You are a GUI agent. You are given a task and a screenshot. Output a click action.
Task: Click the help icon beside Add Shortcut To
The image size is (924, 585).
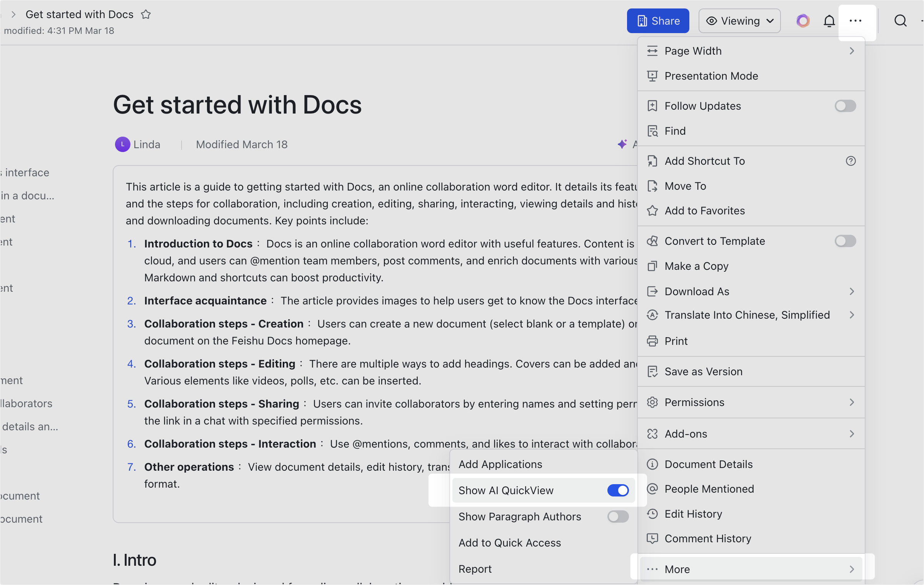[x=851, y=161]
